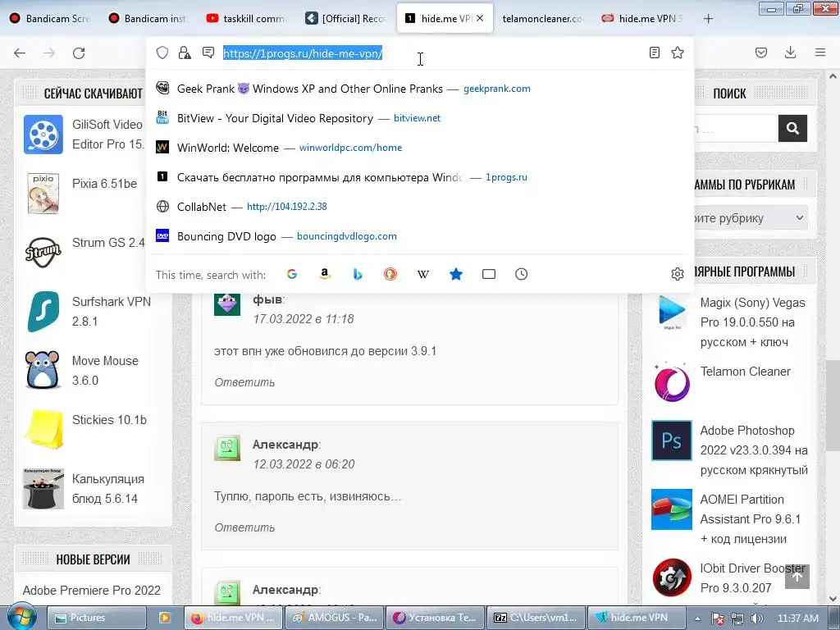Select 1progs.ru suggestion
Screen dimensions: 840x630
coord(419,177)
